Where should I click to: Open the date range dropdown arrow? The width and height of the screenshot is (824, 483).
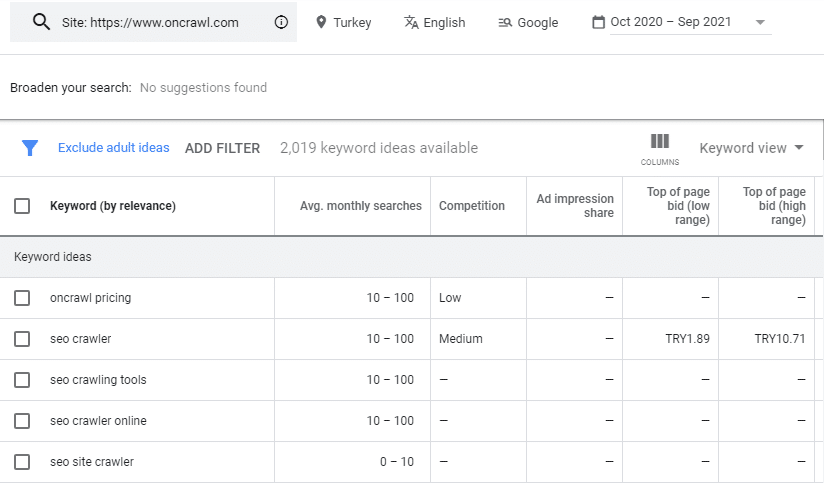[760, 23]
